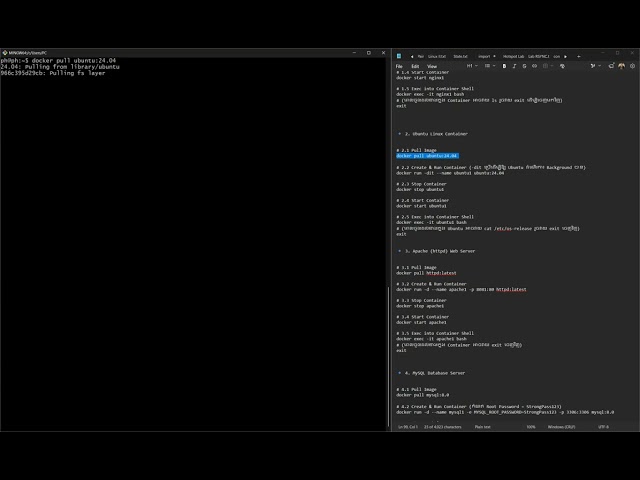Insert a link using the link icon
Viewport: 640px width, 480px height.
[534, 66]
